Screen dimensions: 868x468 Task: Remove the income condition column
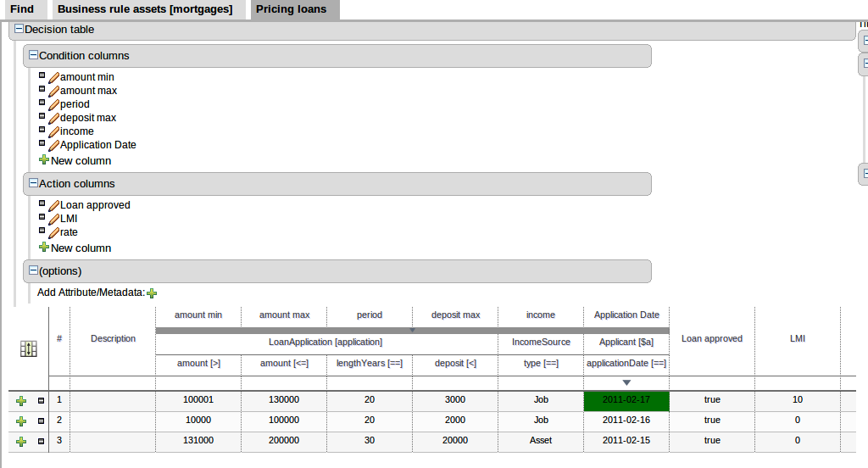[42, 130]
